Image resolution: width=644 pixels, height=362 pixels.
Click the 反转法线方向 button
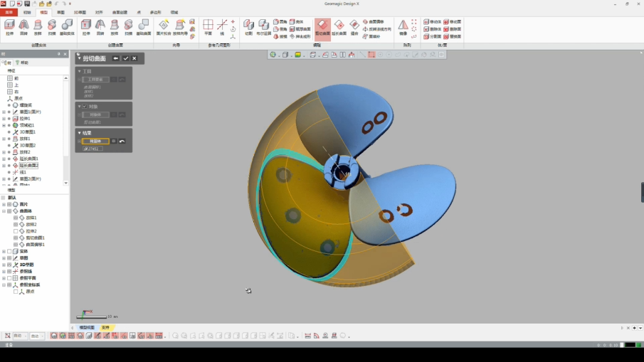click(377, 29)
